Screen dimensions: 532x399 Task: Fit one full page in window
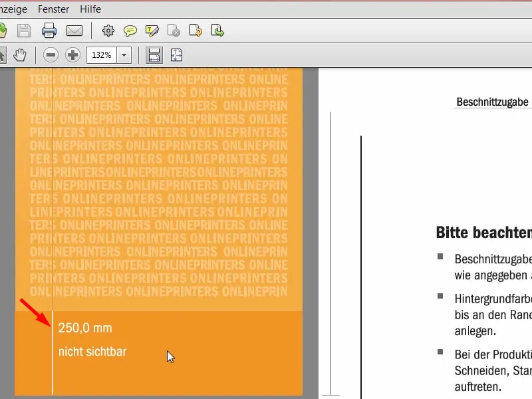(176, 55)
